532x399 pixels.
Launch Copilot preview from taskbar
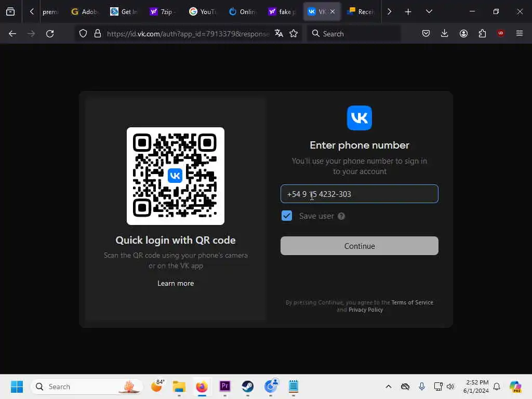tap(515, 387)
